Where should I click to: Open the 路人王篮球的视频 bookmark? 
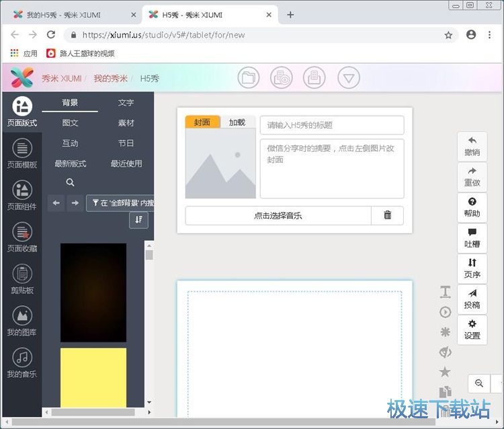pos(81,53)
